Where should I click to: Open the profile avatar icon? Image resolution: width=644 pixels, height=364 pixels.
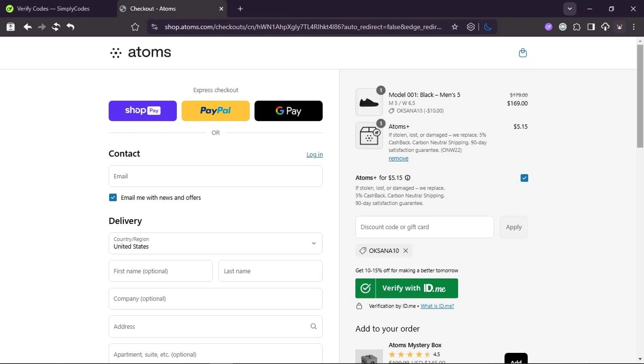[x=620, y=27]
